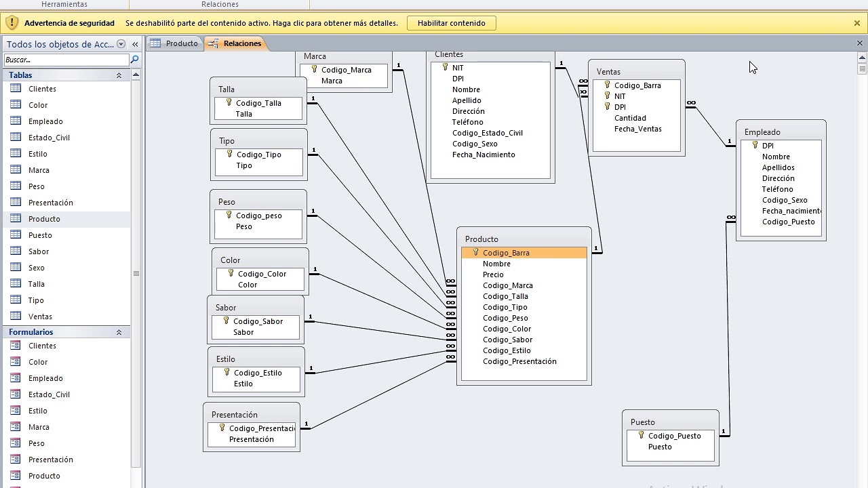Select Estilo form icon in Formularios
The image size is (868, 488).
(16, 411)
